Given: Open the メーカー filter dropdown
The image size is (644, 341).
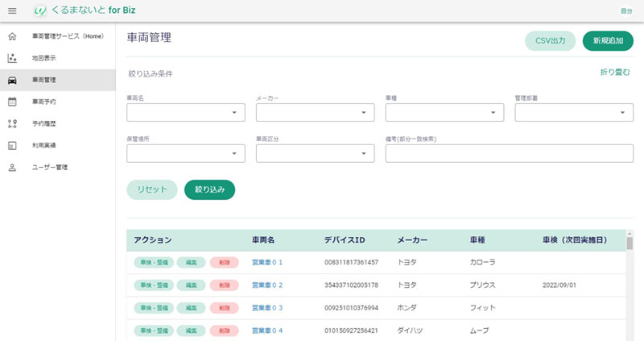Looking at the screenshot, I should (x=315, y=112).
